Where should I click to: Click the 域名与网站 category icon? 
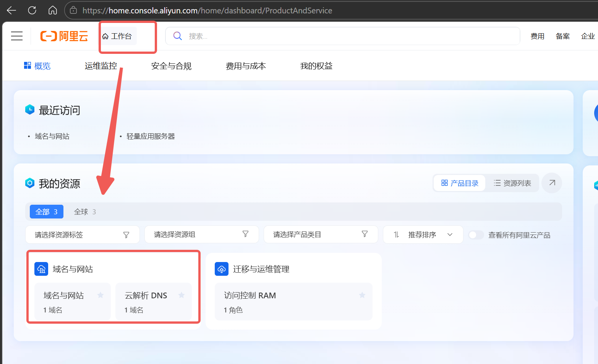[x=41, y=269]
